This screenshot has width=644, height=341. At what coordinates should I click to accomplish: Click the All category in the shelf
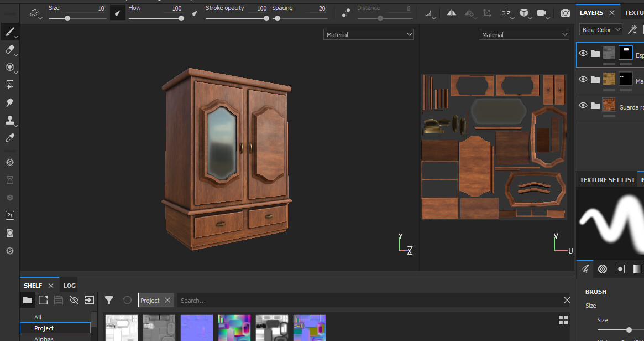37,317
